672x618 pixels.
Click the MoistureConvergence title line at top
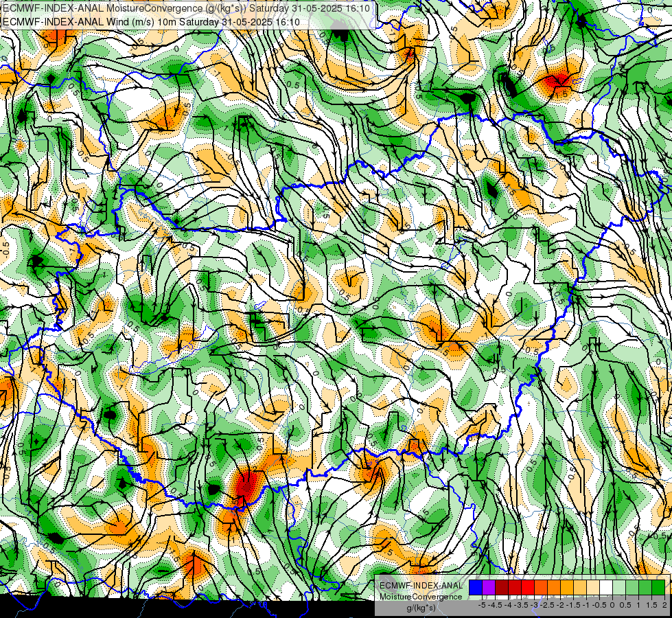coord(186,8)
